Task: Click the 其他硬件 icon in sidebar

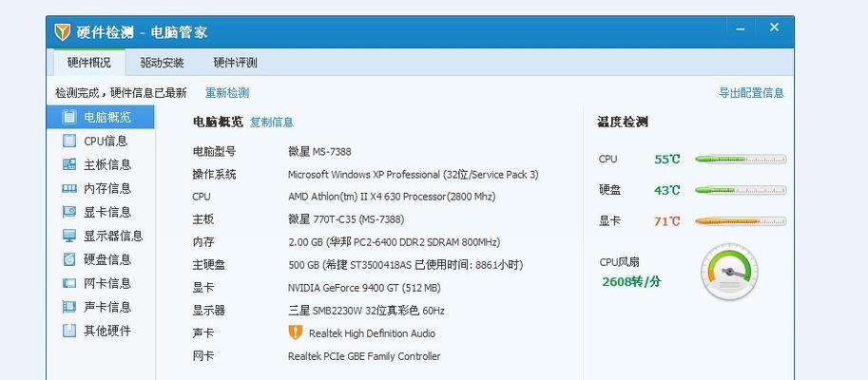Action: 69,331
